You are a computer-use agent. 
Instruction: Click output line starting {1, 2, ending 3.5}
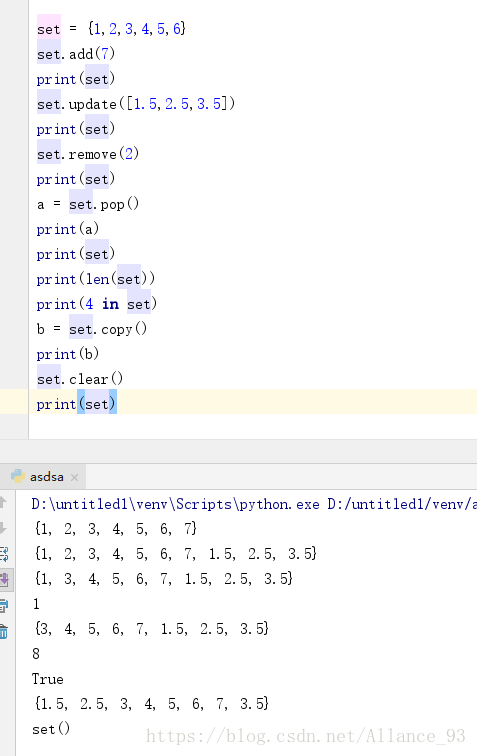(175, 554)
